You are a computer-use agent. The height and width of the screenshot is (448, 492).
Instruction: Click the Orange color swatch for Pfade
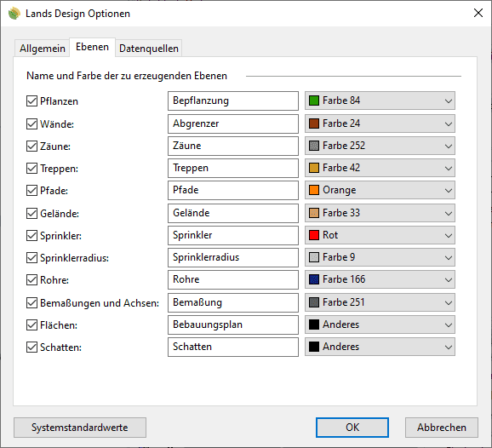pyautogui.click(x=314, y=190)
